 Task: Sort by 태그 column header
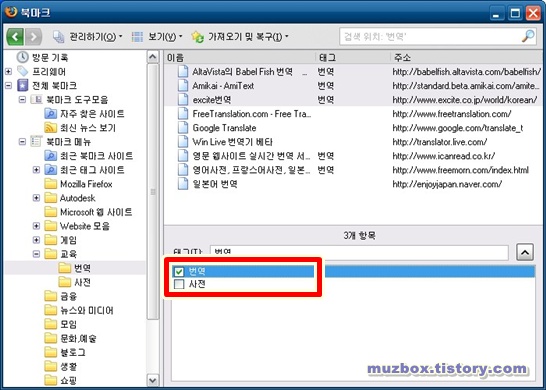pos(353,57)
